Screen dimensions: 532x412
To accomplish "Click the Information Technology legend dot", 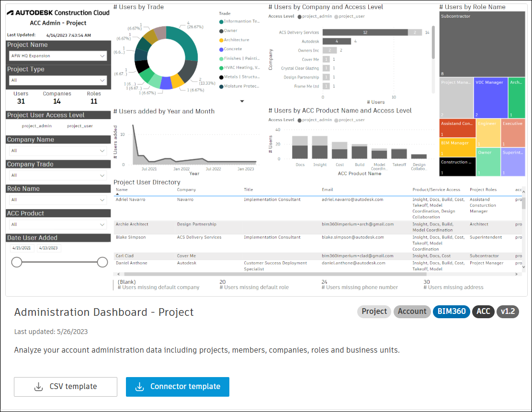I will [x=221, y=22].
